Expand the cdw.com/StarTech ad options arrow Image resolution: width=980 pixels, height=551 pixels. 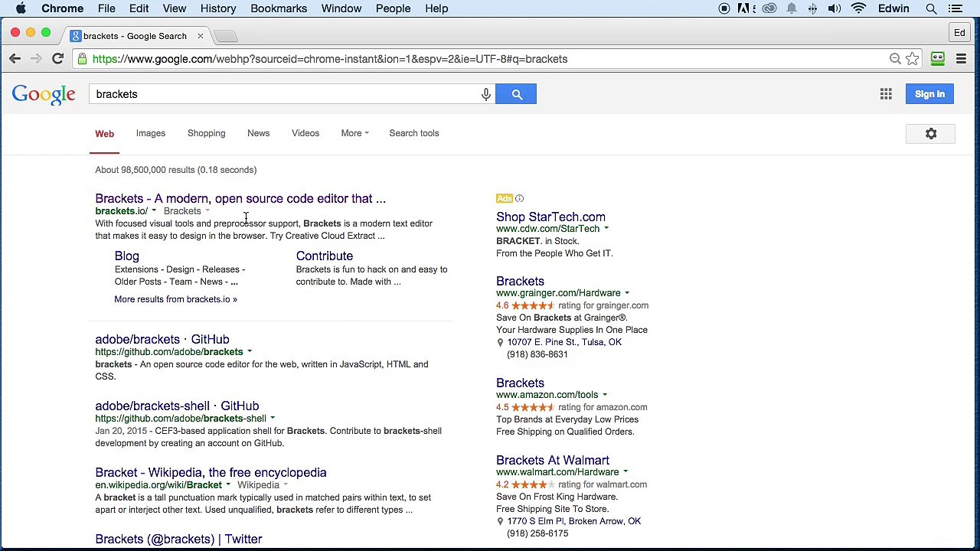pos(606,229)
